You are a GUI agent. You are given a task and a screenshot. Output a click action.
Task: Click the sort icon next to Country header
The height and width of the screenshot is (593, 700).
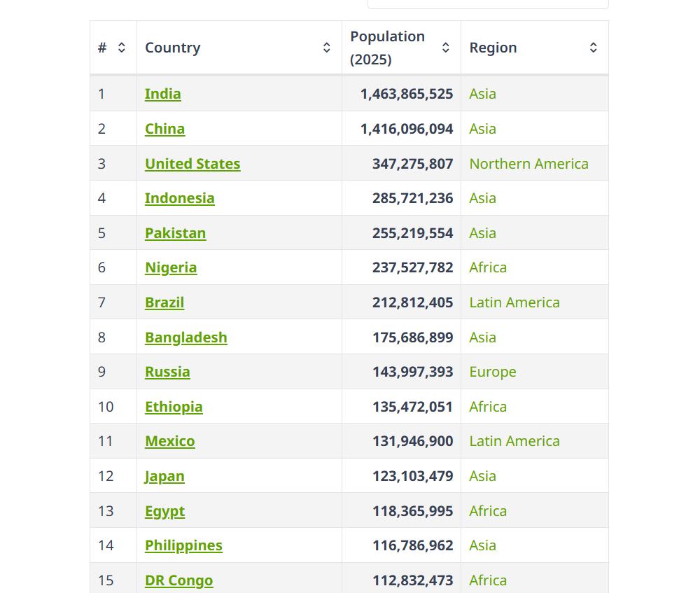[326, 47]
